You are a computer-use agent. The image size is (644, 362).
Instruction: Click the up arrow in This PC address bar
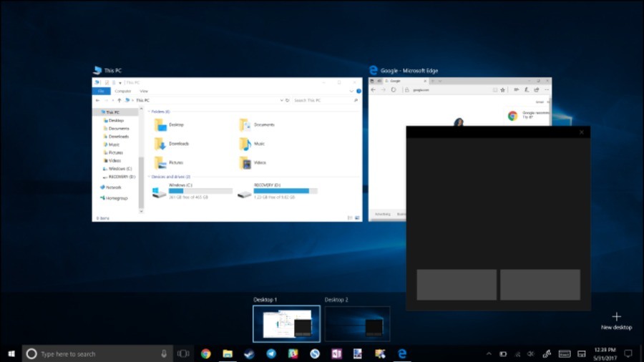[119, 100]
